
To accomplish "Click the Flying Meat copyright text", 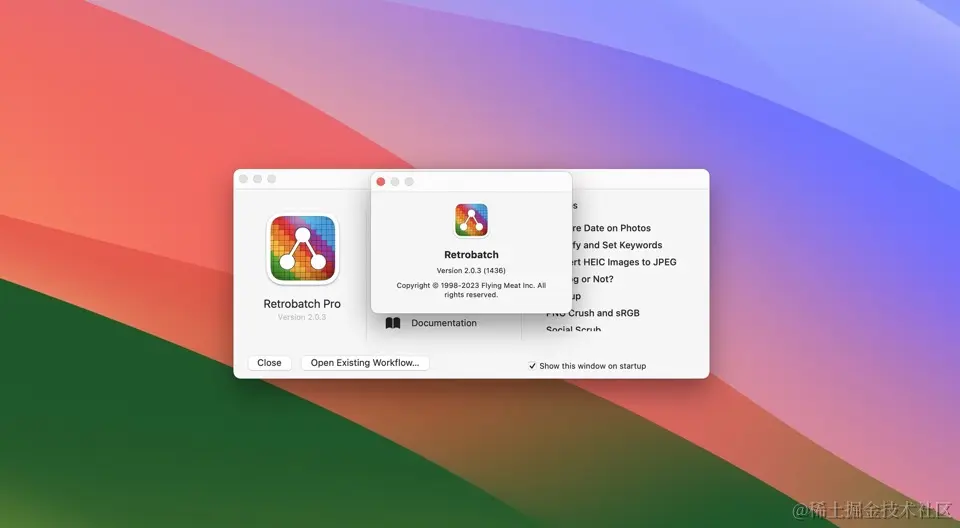I will tap(471, 290).
